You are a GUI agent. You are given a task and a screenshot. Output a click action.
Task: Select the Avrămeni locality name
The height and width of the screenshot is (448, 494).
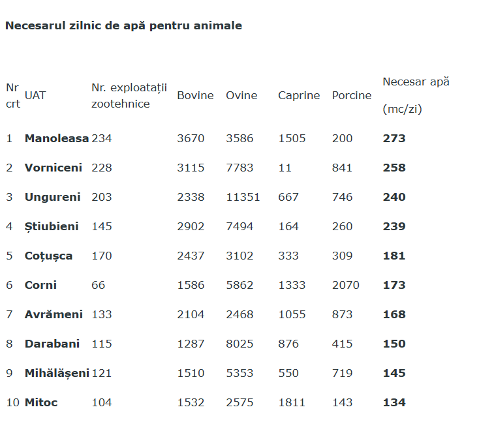[54, 314]
